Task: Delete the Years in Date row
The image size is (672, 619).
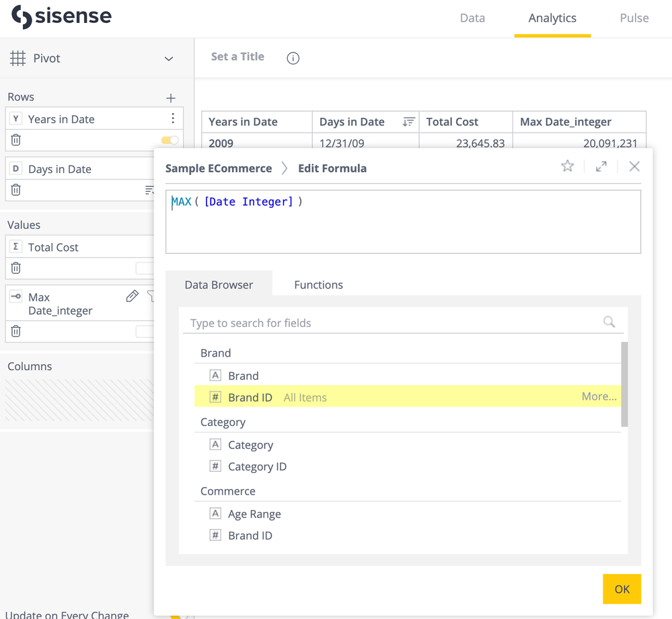Action: coord(16,140)
